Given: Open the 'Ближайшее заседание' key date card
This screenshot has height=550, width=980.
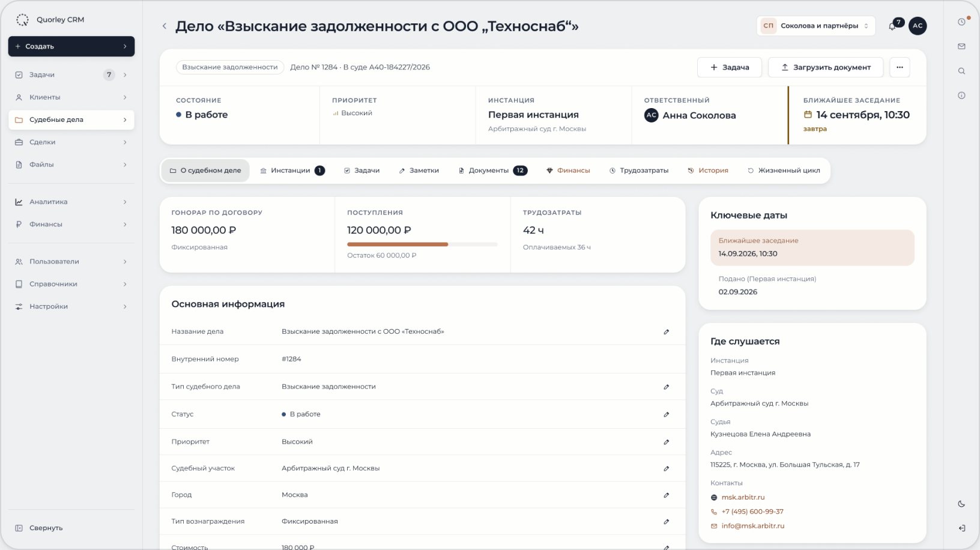Looking at the screenshot, I should (812, 247).
